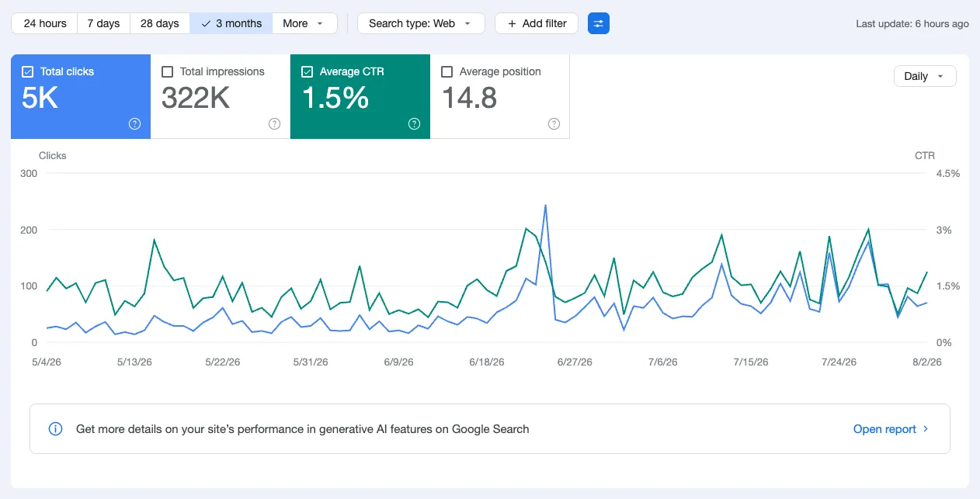Click the 6/27/26 date label on chart

pyautogui.click(x=575, y=362)
